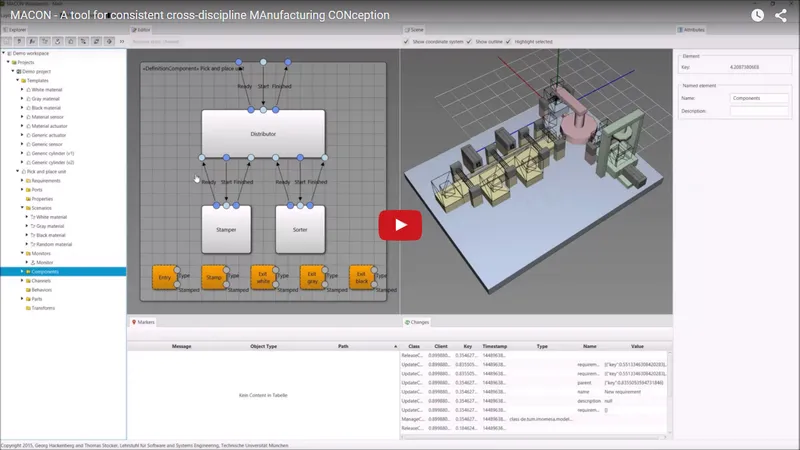This screenshot has height=450, width=800.
Task: Expand the Material sensor node
Action: click(x=22, y=117)
